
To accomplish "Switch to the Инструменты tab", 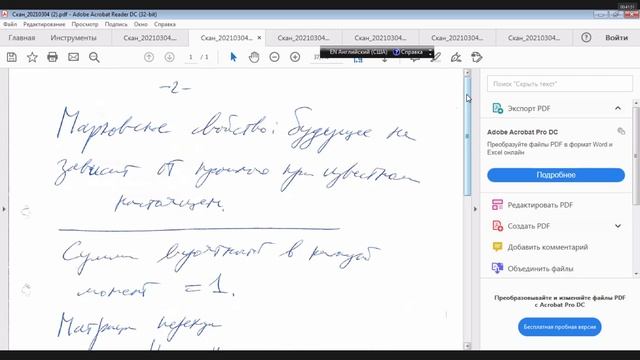I will pos(73,38).
